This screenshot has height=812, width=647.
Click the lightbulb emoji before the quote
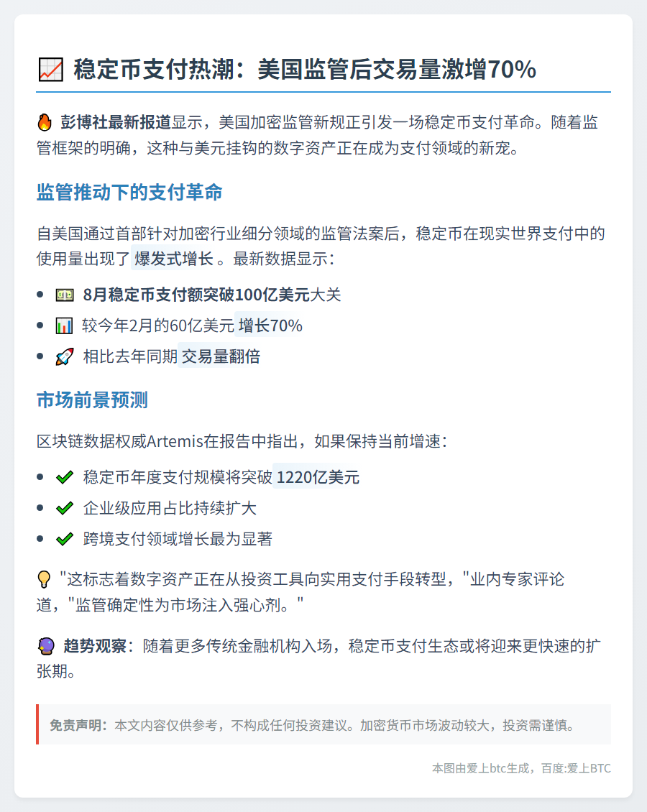(45, 579)
